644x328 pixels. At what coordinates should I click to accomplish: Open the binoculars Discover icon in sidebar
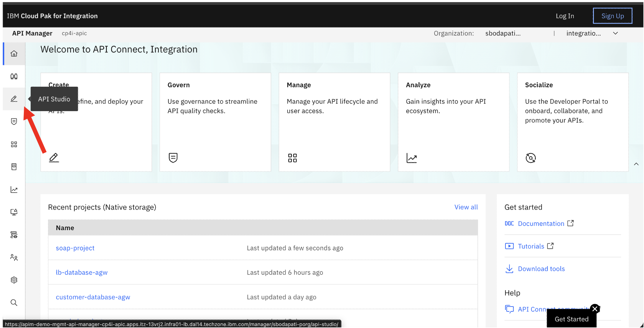click(x=14, y=76)
